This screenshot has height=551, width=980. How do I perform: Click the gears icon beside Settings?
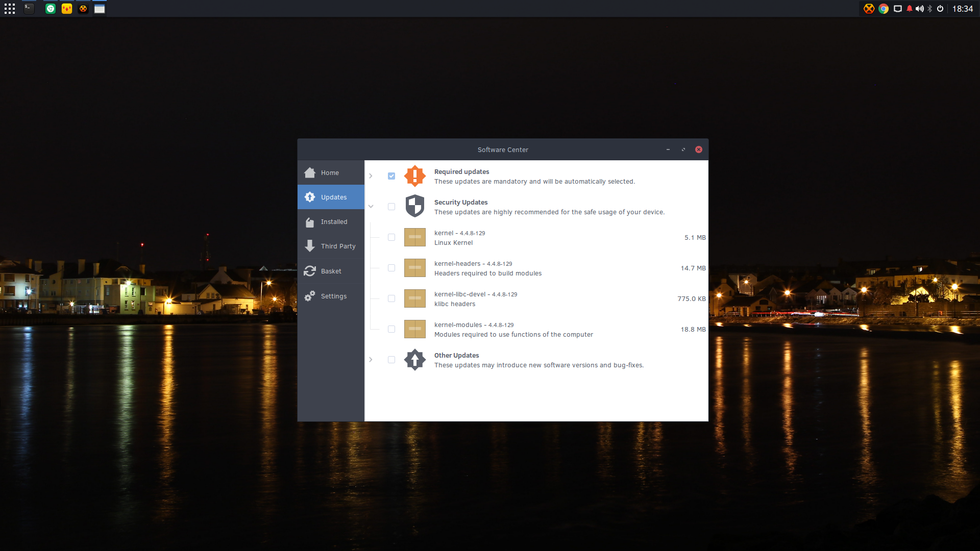point(310,296)
